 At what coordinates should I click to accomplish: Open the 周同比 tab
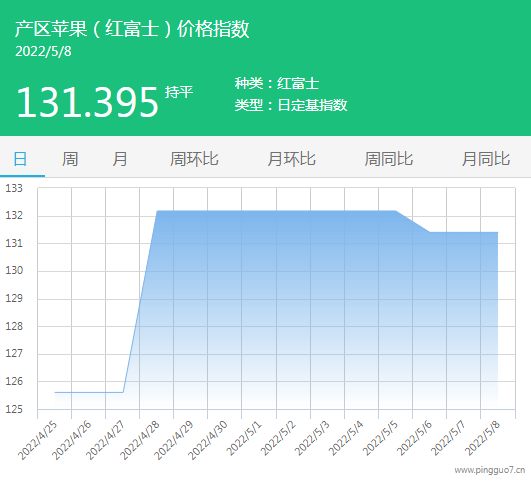point(388,159)
